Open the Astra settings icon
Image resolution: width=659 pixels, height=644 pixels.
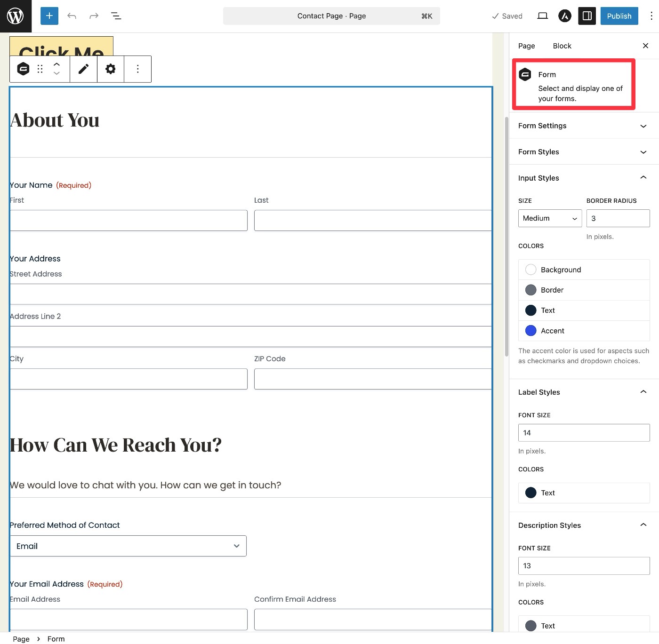[x=564, y=16]
